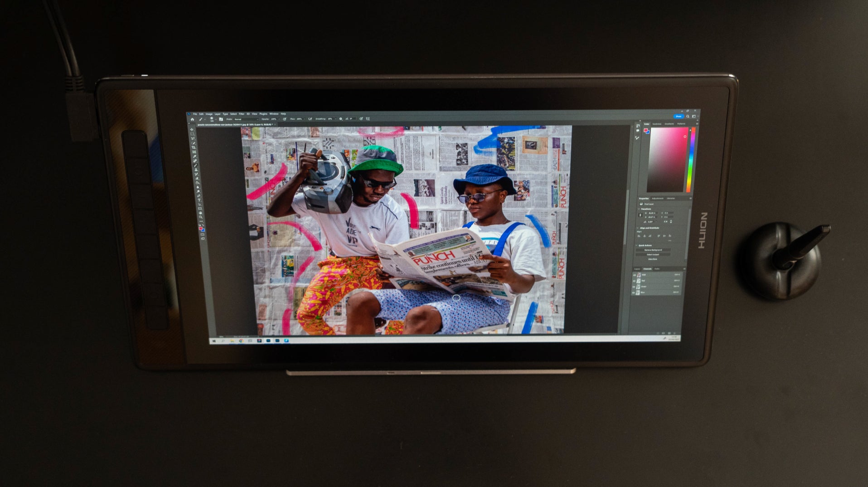The height and width of the screenshot is (487, 868).
Task: Open taskbar search
Action: tap(223, 341)
